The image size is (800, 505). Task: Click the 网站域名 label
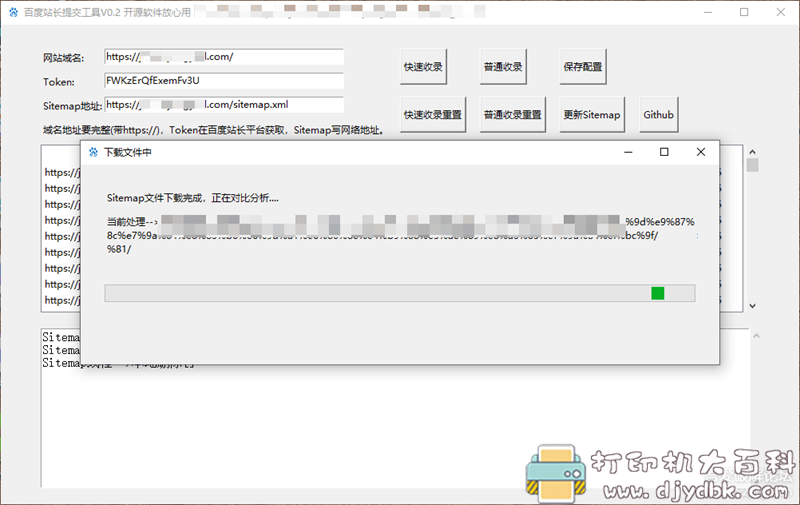[x=63, y=58]
